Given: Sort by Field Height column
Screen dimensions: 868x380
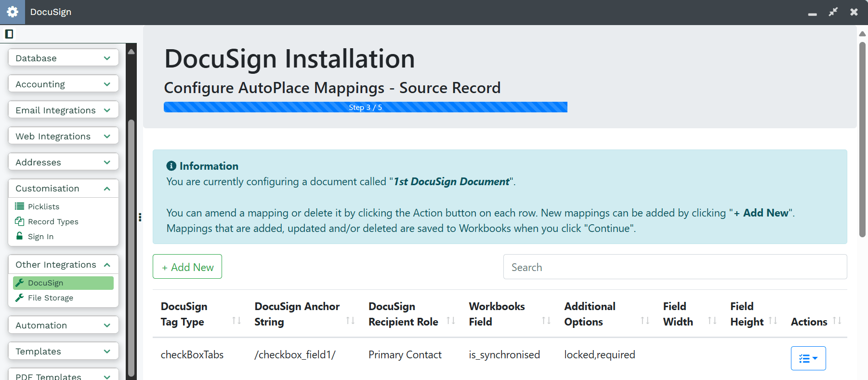Looking at the screenshot, I should click(773, 321).
